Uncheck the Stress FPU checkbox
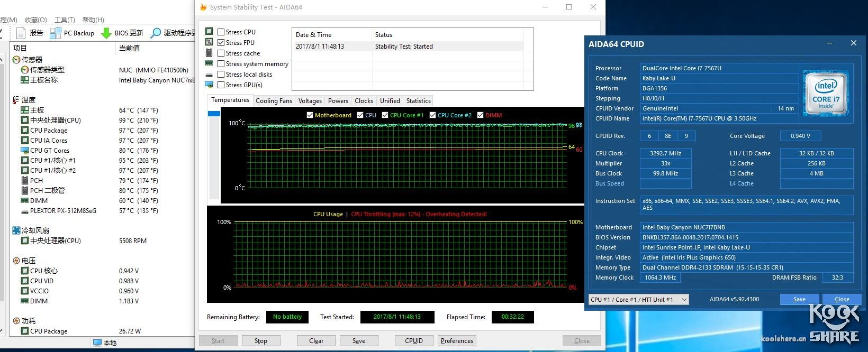Image resolution: width=868 pixels, height=352 pixels. 221,43
